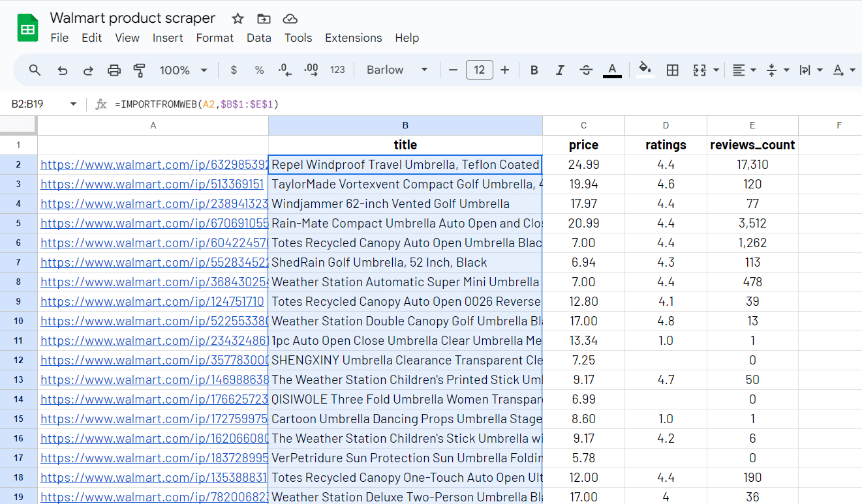Open the Walmart link in cell A4

pyautogui.click(x=154, y=204)
